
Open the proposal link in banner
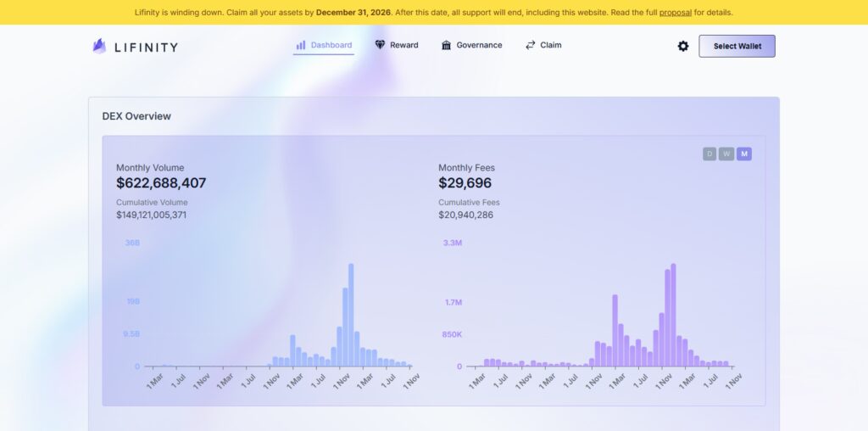click(x=676, y=12)
